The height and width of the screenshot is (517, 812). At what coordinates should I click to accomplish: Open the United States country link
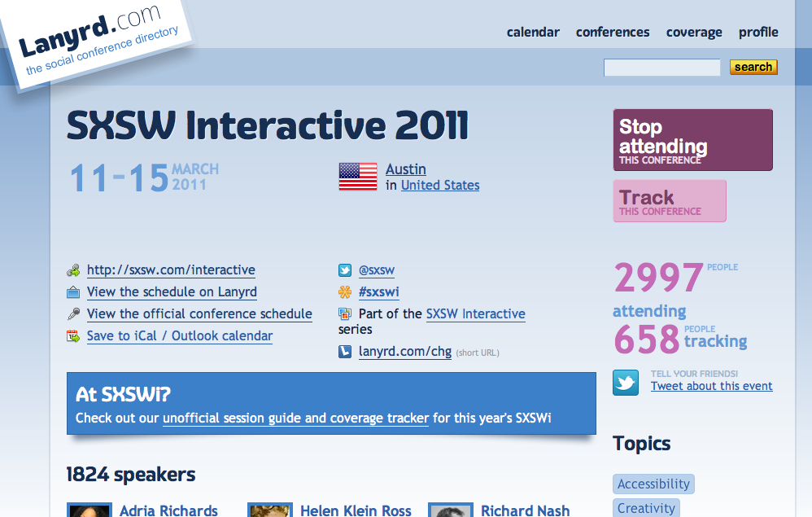pyautogui.click(x=440, y=186)
